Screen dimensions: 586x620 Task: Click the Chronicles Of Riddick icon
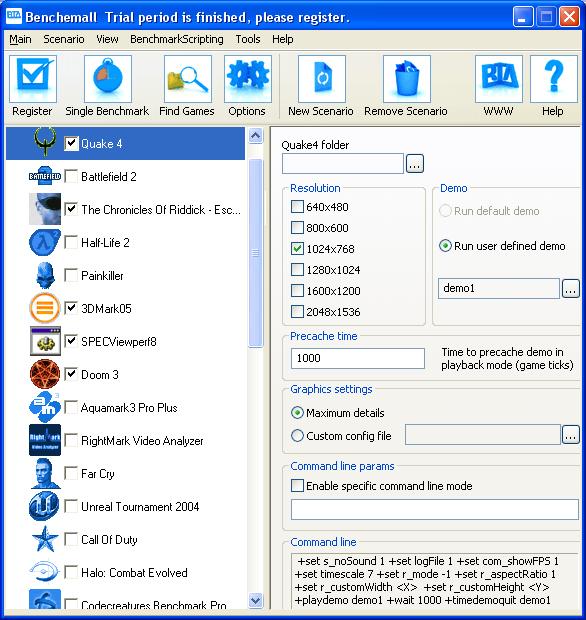point(45,209)
